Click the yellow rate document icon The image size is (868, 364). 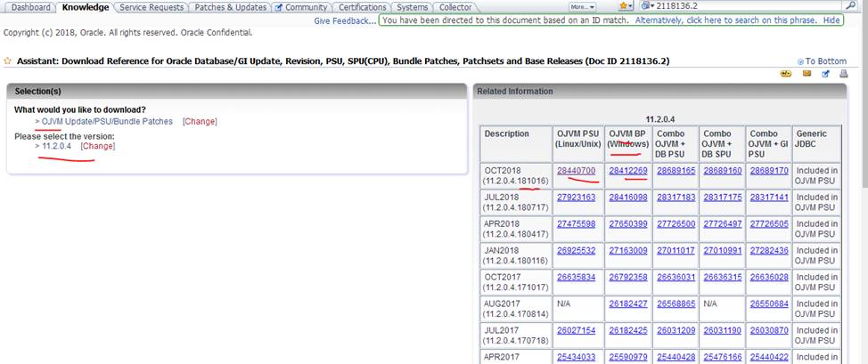click(x=785, y=74)
